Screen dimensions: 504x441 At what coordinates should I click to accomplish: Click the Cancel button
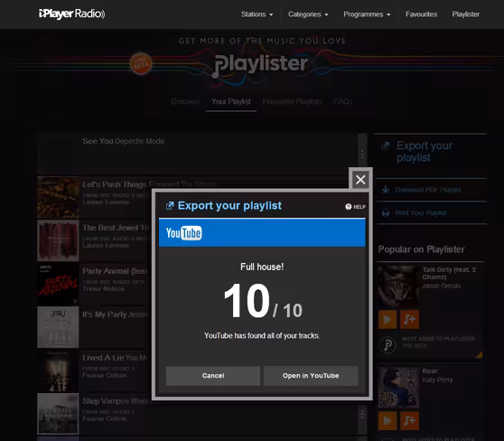pyautogui.click(x=213, y=376)
